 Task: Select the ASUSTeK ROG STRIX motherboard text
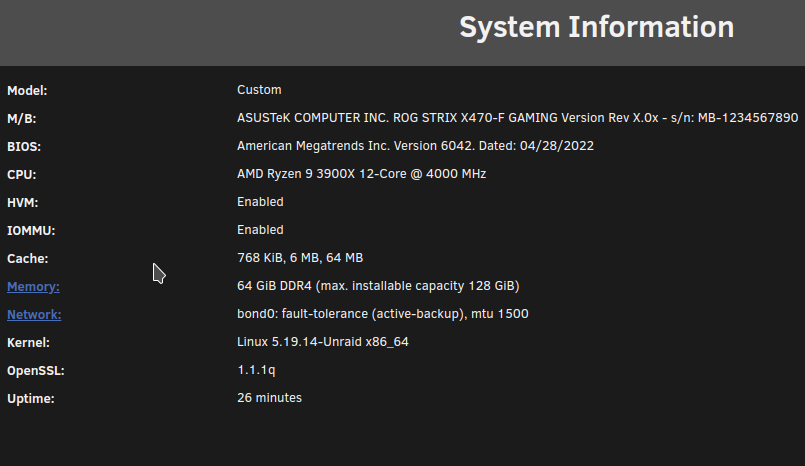(518, 118)
